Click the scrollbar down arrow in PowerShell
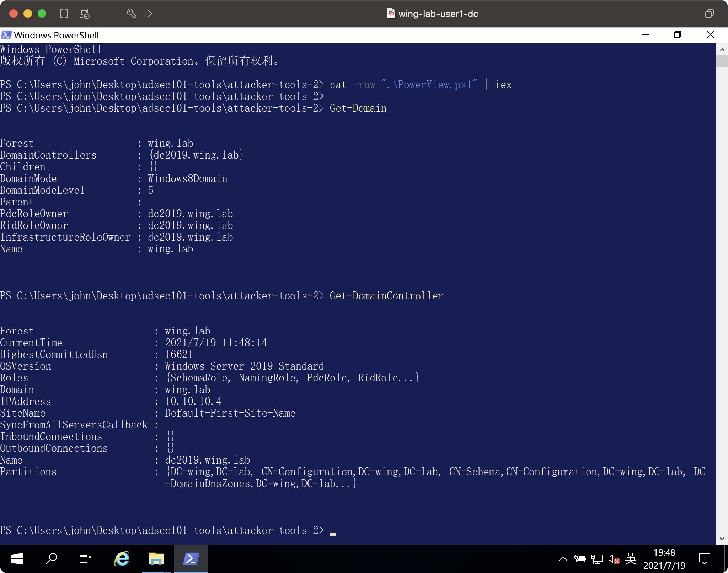Image resolution: width=728 pixels, height=573 pixels. [722, 538]
